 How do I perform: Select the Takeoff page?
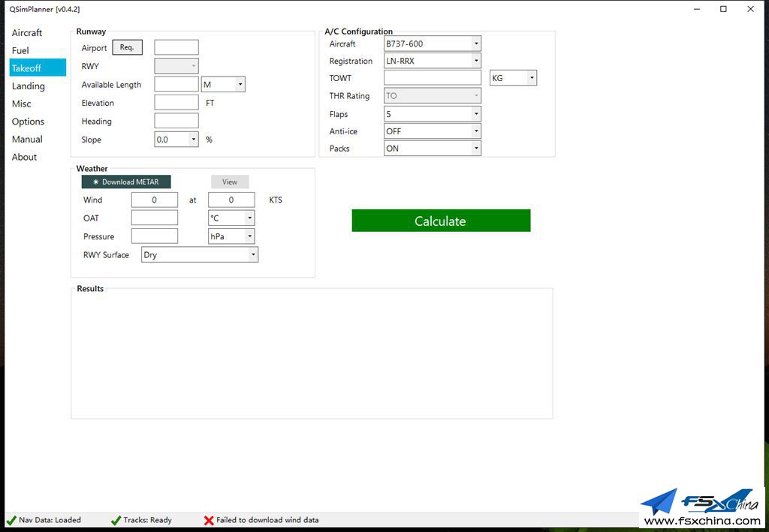pos(38,68)
